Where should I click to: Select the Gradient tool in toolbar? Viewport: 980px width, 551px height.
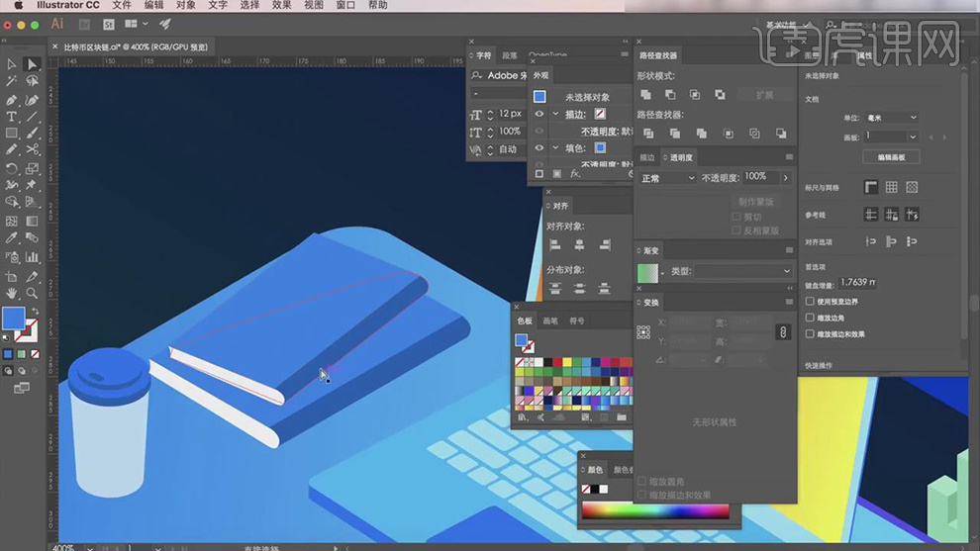point(32,221)
